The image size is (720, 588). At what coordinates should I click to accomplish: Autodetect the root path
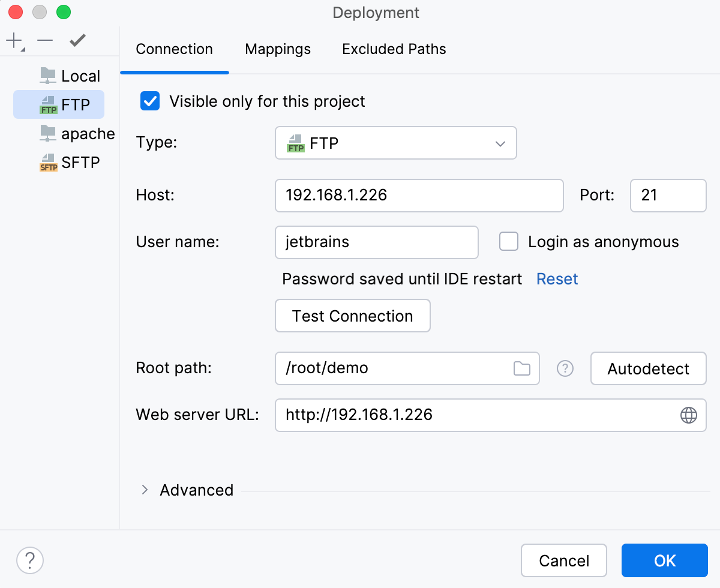pos(648,368)
